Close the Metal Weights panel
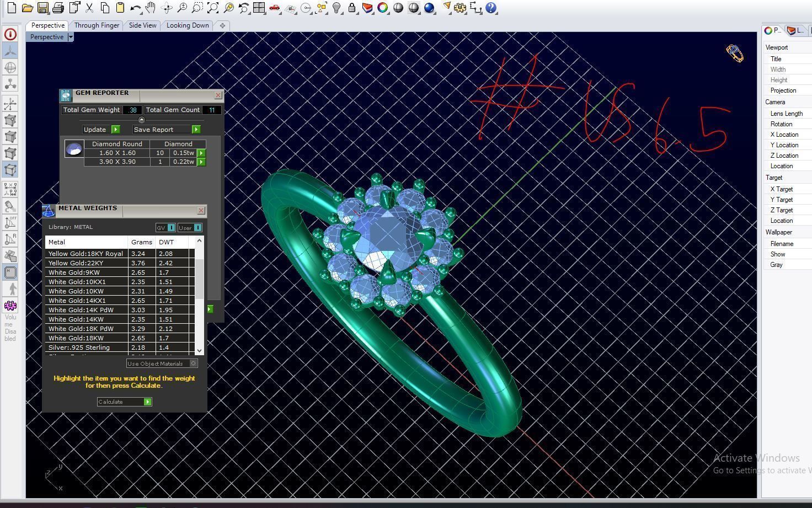 (x=201, y=210)
